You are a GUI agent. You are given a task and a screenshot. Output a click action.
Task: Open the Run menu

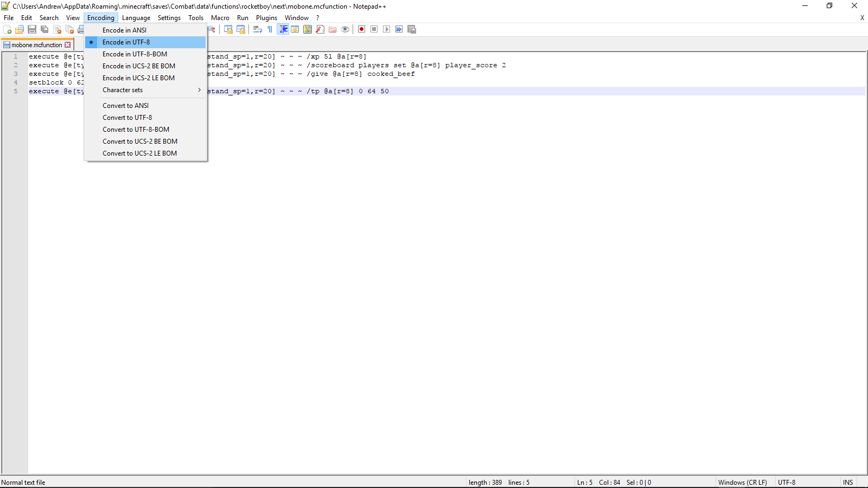click(242, 18)
